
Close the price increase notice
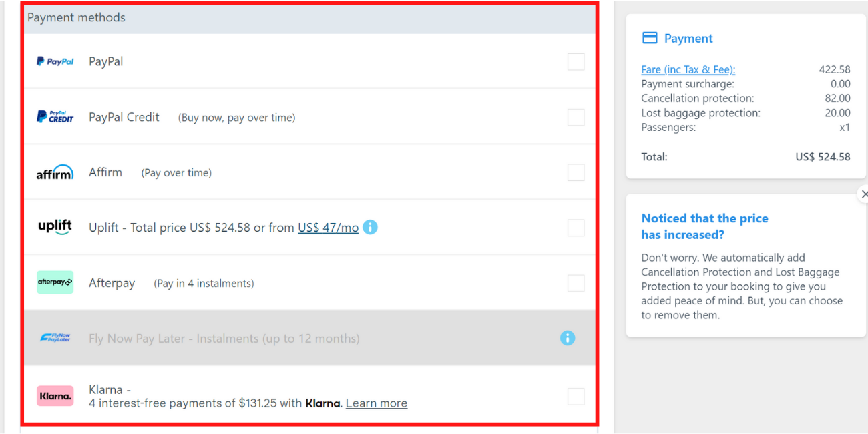(864, 194)
